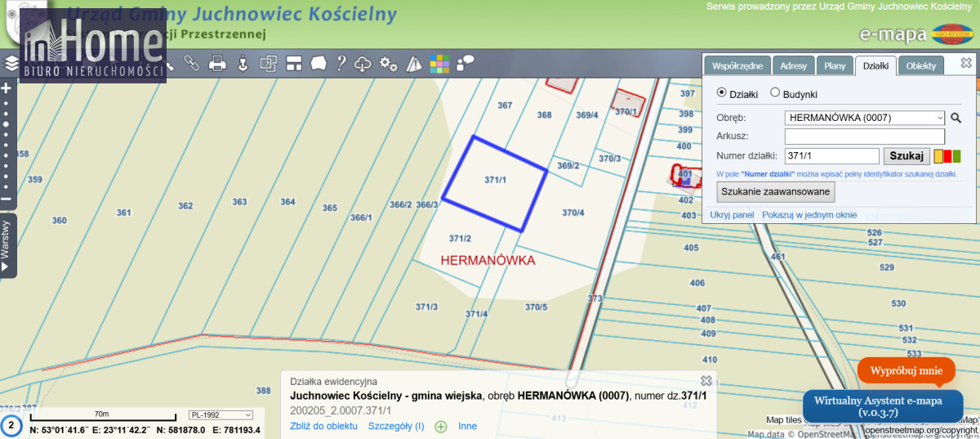Click the Zbliż do obiektu link
980x439 pixels.
coord(323,426)
